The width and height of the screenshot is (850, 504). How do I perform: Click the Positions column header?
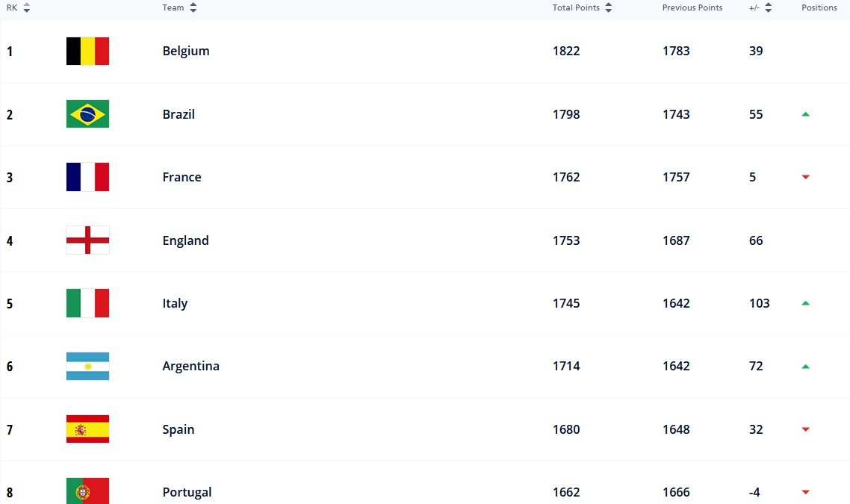(819, 7)
